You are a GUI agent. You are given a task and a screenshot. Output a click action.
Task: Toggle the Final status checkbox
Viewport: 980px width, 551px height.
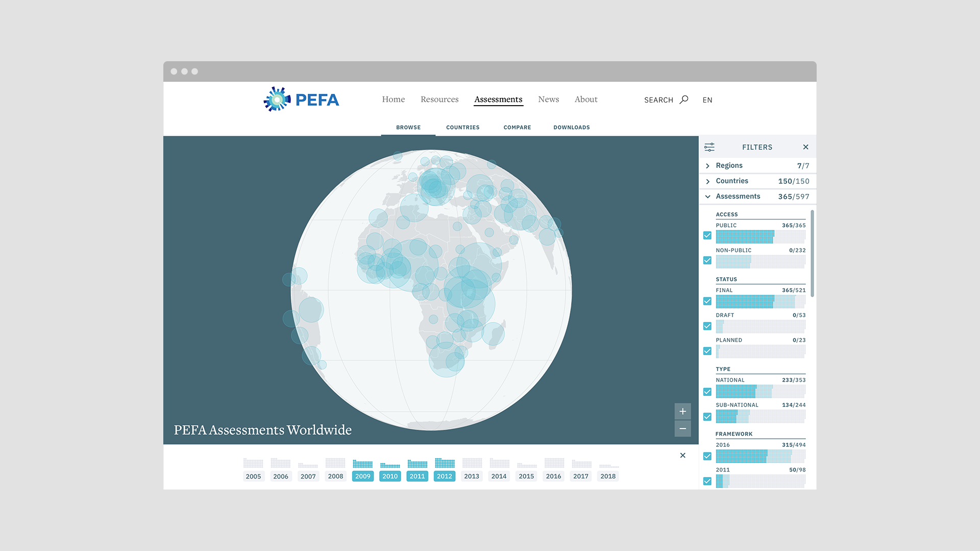tap(707, 301)
